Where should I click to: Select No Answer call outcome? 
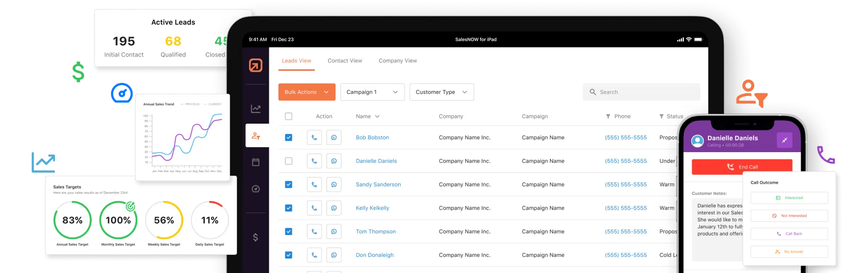click(x=789, y=252)
